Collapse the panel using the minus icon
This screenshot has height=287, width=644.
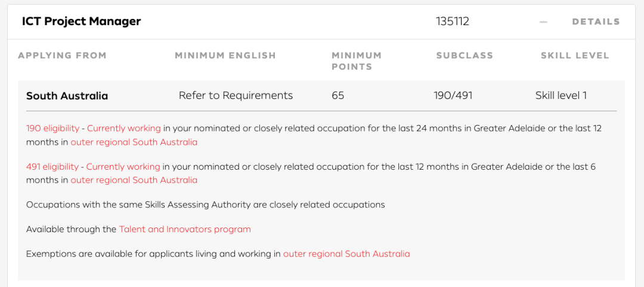(x=543, y=21)
